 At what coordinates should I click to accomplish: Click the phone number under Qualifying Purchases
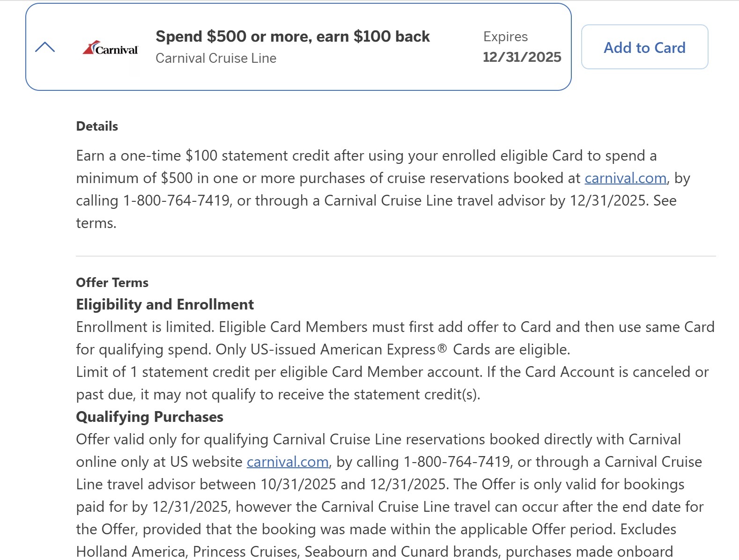[x=457, y=462]
